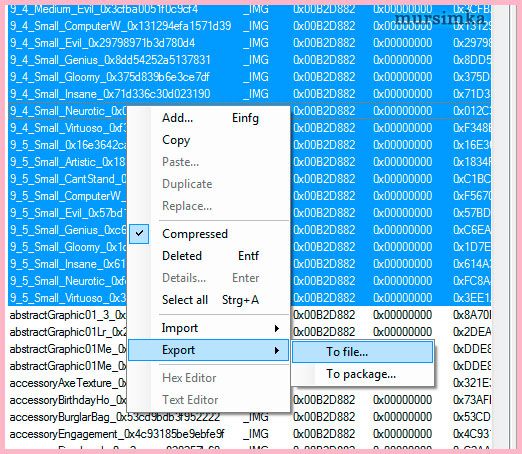Select accessoryEngagement resource row
Screen dimensions: 522x454
(x=249, y=434)
